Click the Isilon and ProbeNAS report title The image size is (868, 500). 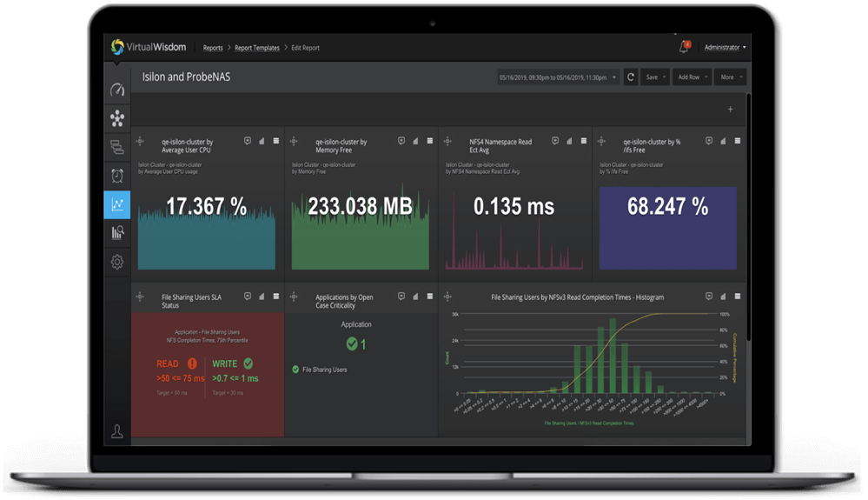pyautogui.click(x=186, y=77)
